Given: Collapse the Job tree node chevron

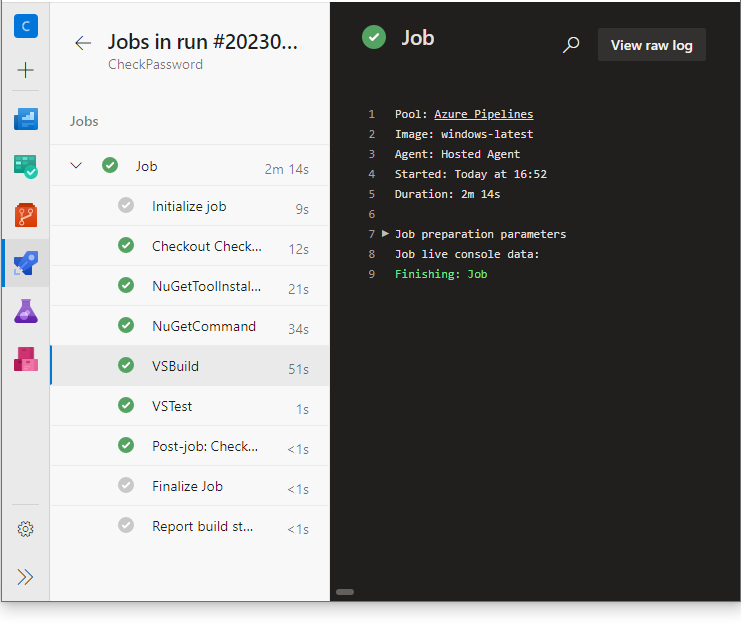Looking at the screenshot, I should pos(77,166).
